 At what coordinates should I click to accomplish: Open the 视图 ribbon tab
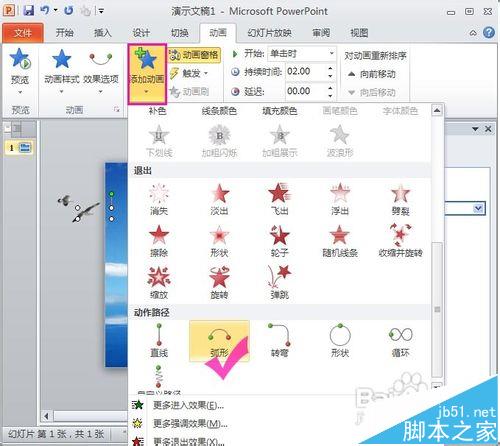tap(359, 33)
